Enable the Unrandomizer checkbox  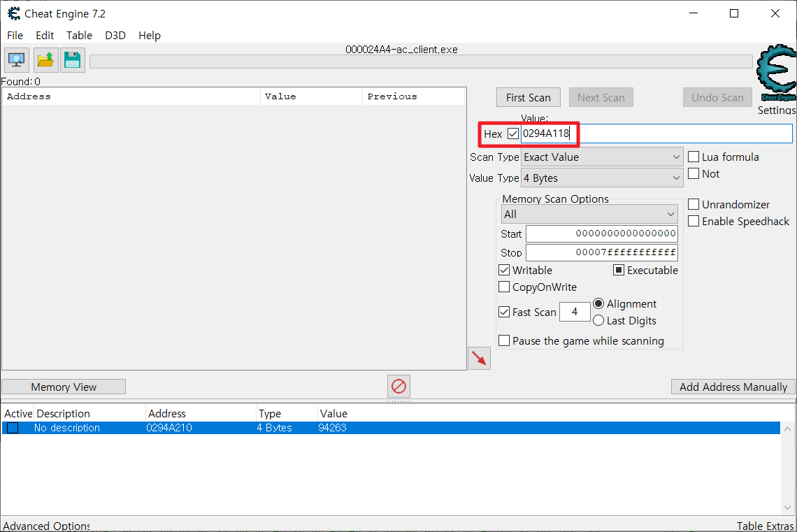coord(694,204)
